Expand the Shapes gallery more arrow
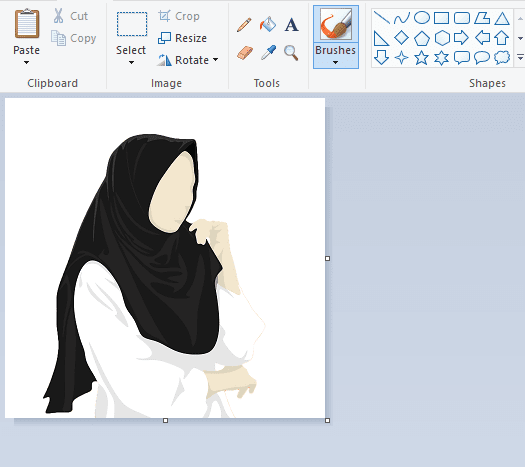Viewport: 527px width, 467px height. (x=520, y=57)
